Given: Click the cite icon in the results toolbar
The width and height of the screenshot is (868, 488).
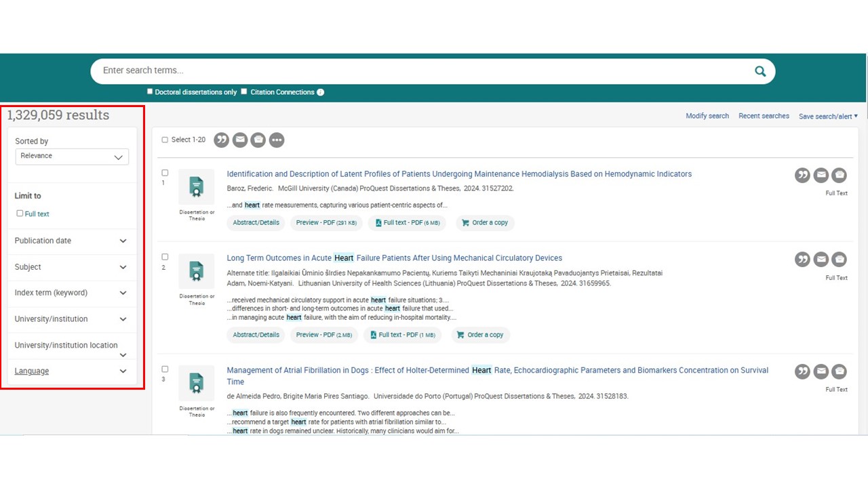Looking at the screenshot, I should [222, 140].
